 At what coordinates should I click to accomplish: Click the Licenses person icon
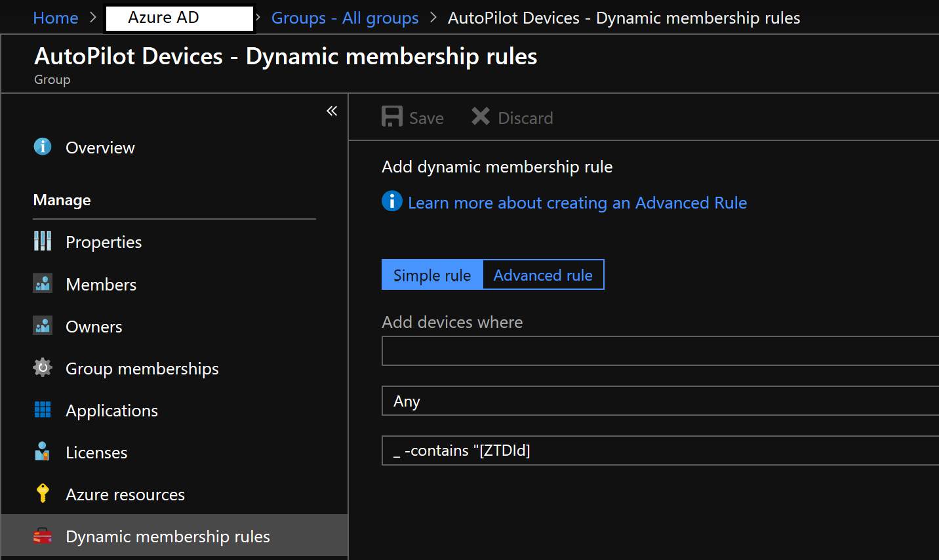[x=43, y=451]
